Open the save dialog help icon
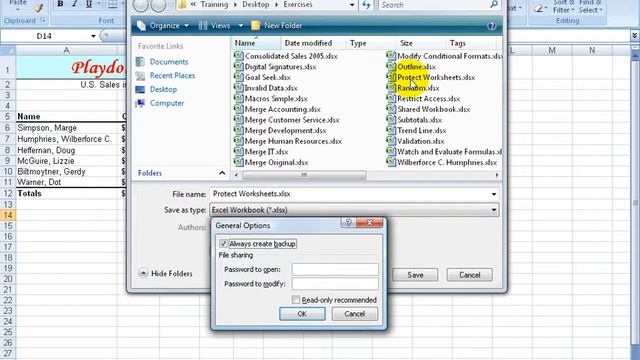Image resolution: width=640 pixels, height=360 pixels. (492, 26)
